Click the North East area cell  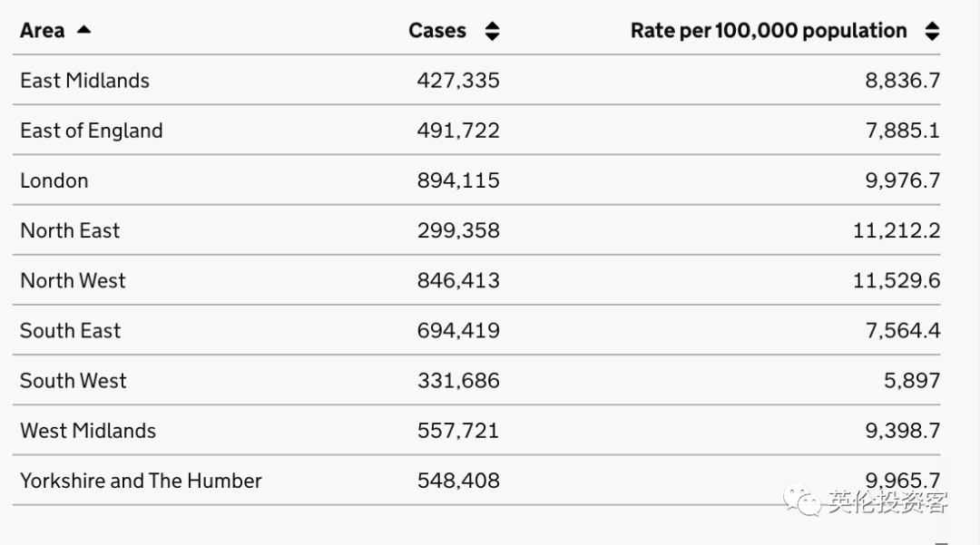[70, 230]
